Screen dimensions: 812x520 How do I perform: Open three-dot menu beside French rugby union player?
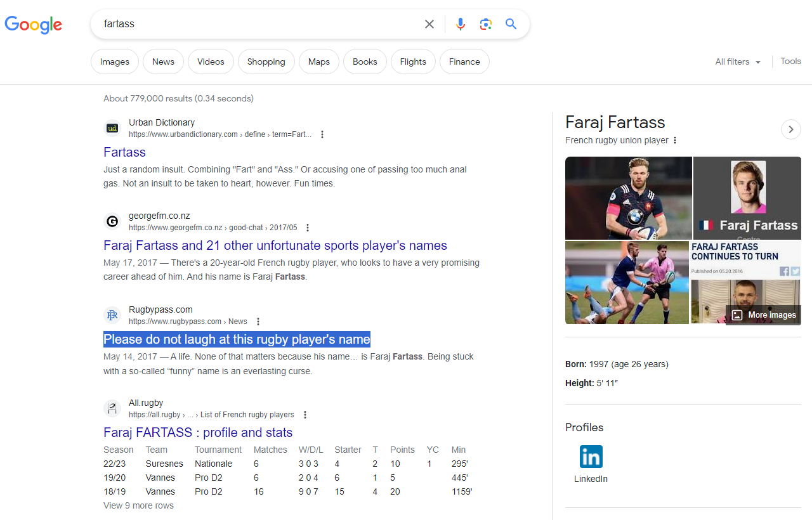coord(675,140)
